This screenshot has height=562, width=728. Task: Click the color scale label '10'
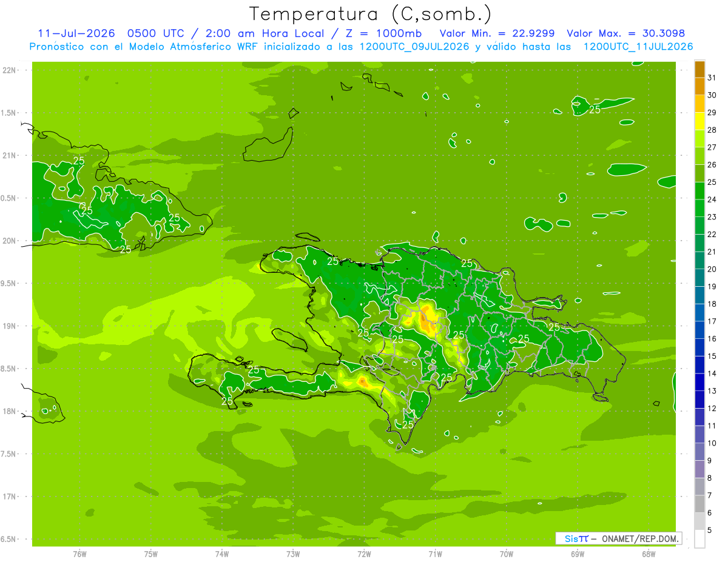coord(712,443)
